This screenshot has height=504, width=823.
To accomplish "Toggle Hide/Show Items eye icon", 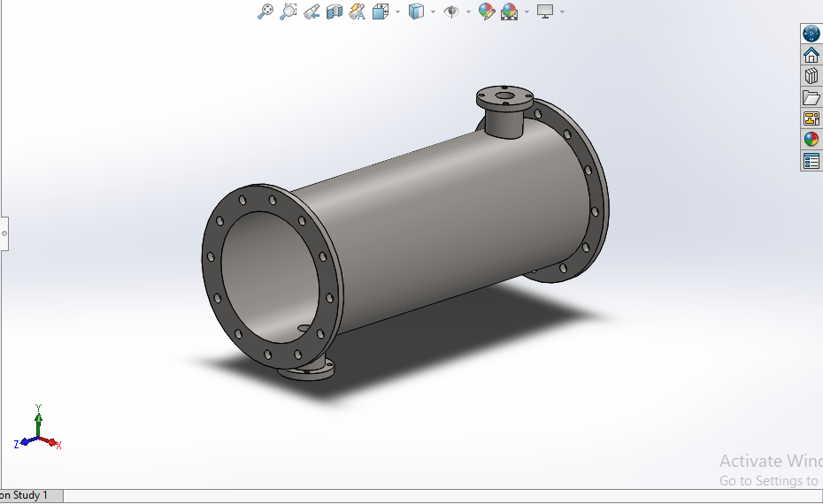I will (x=451, y=11).
